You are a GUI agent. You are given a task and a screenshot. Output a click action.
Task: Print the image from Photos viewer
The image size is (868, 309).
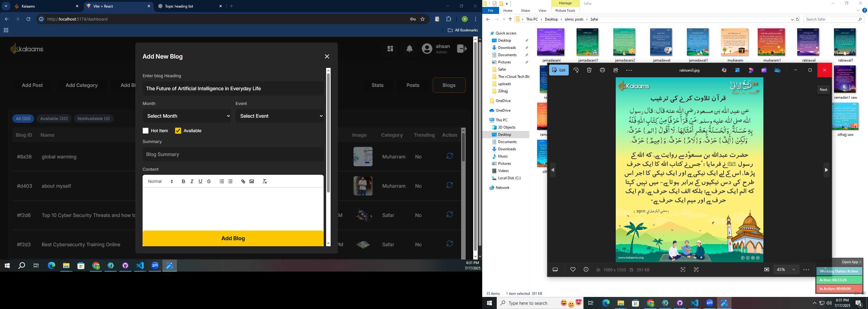(602, 70)
